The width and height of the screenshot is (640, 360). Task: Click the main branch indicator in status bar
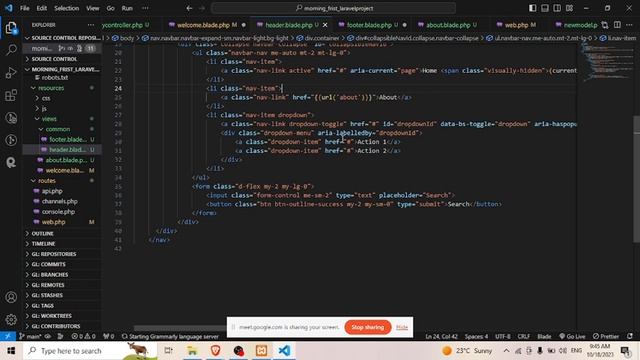31,336
